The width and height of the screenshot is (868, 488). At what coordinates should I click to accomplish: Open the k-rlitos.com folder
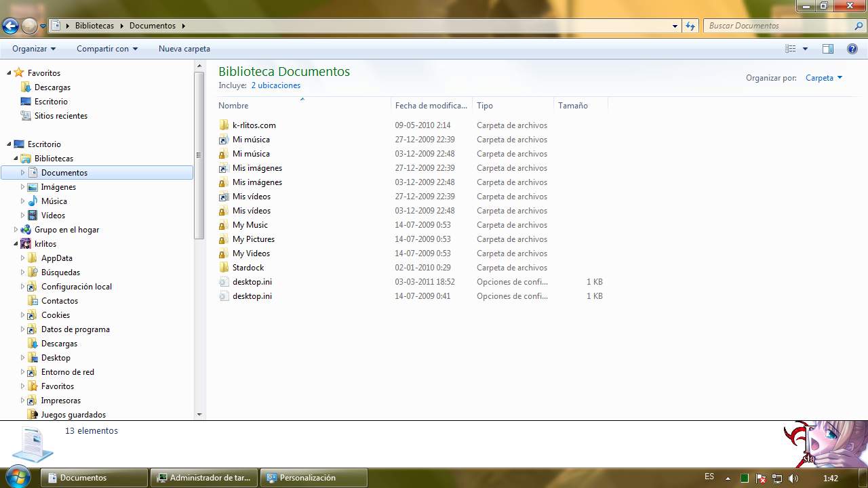254,125
